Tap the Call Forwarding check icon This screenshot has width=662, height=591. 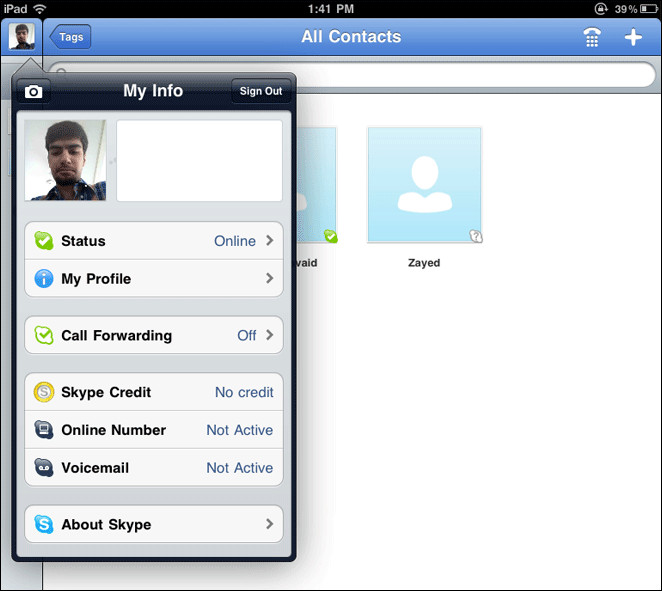43,335
